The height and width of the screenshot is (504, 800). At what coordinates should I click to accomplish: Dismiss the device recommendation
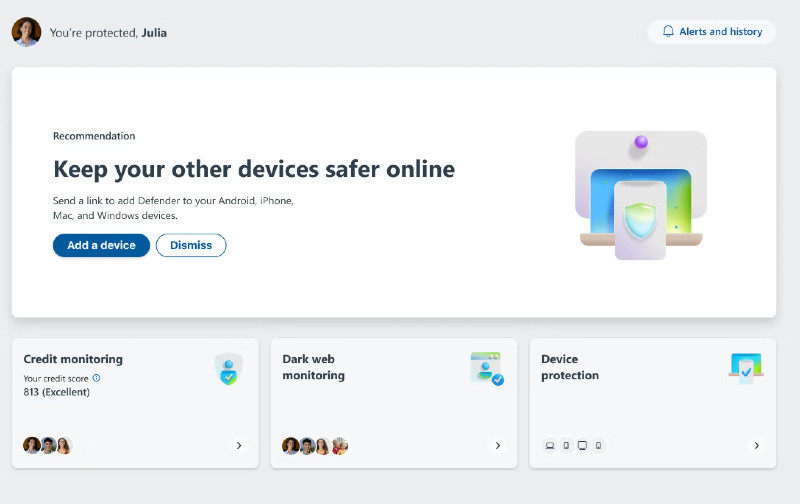coord(191,245)
